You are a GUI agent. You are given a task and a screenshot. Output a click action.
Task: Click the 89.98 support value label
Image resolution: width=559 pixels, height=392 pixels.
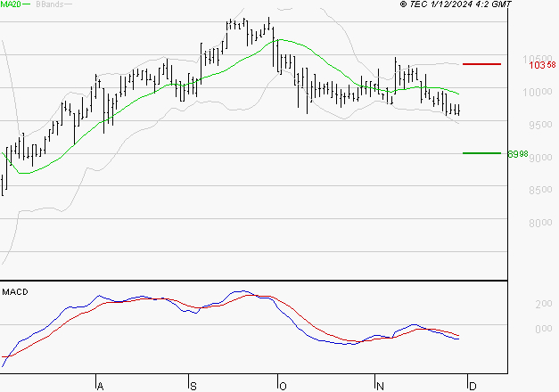518,154
